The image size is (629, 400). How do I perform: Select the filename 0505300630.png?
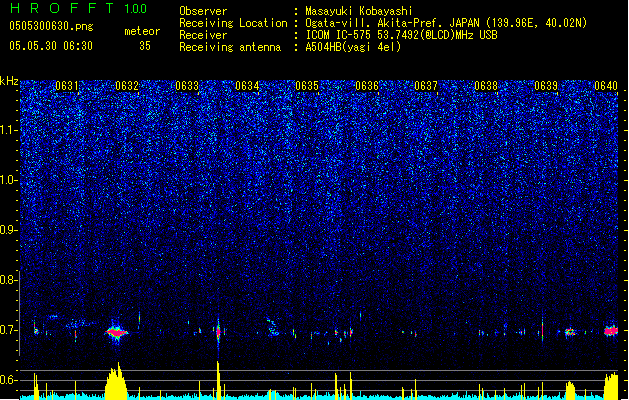(x=51, y=26)
